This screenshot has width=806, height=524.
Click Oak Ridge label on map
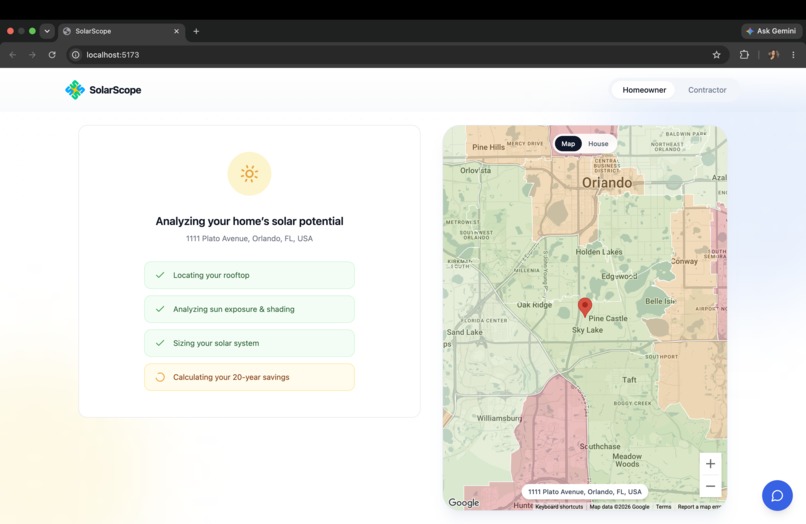pyautogui.click(x=534, y=305)
